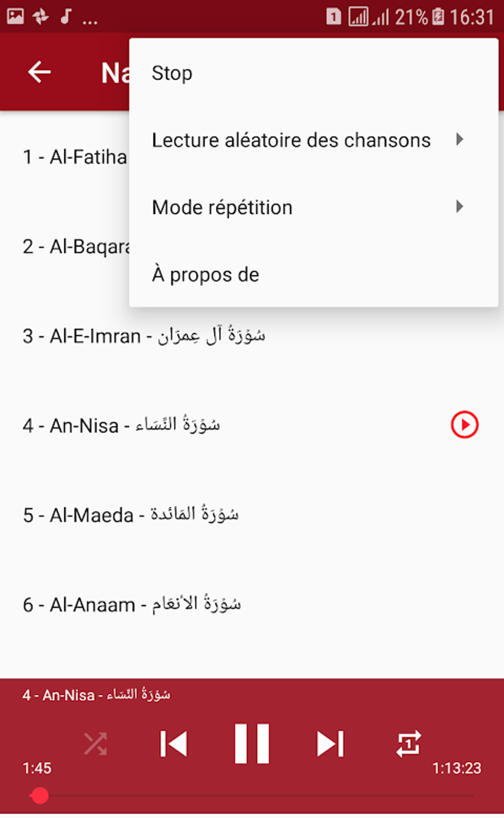Tap the now-playing An-Nisa title
Viewport: 504px width, 818px height.
click(x=96, y=695)
